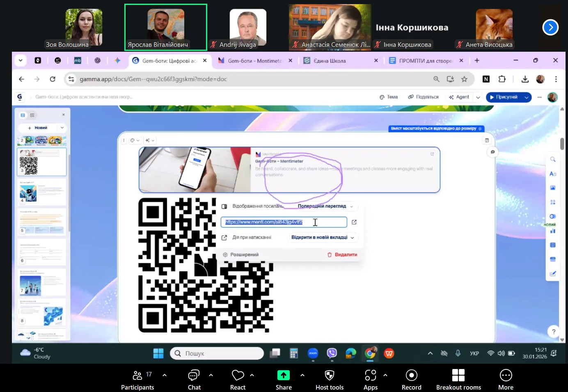Open Viber from the Windows taskbar
The width and height of the screenshot is (568, 392).
[x=332, y=353]
